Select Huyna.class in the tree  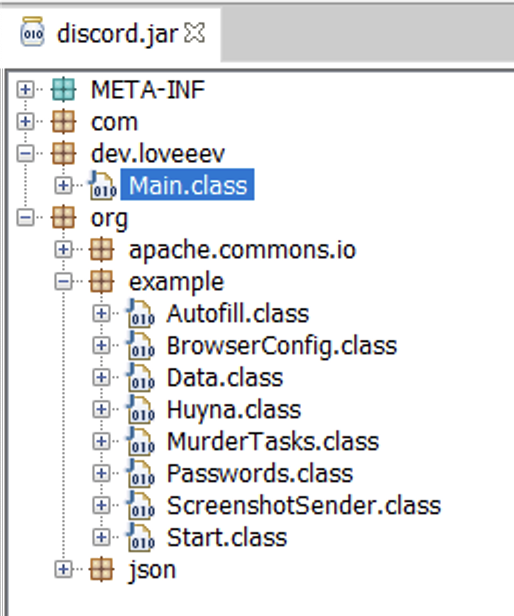click(x=234, y=410)
